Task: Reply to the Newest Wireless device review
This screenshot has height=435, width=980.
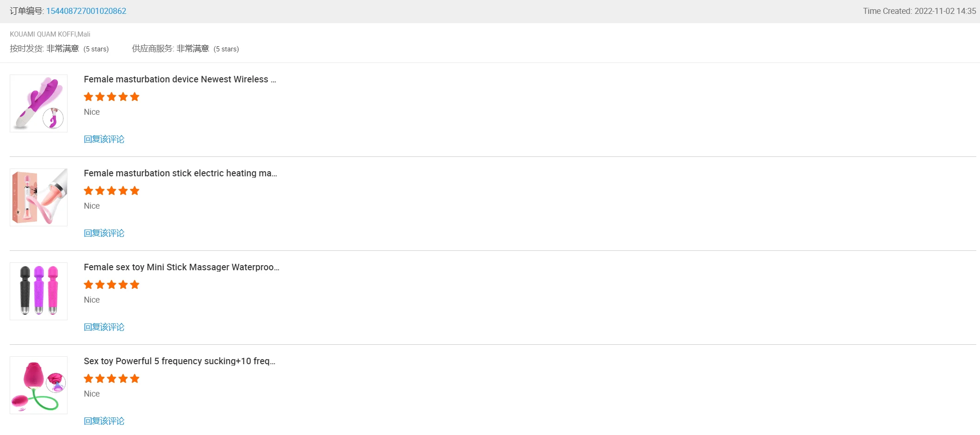Action: pyautogui.click(x=104, y=139)
